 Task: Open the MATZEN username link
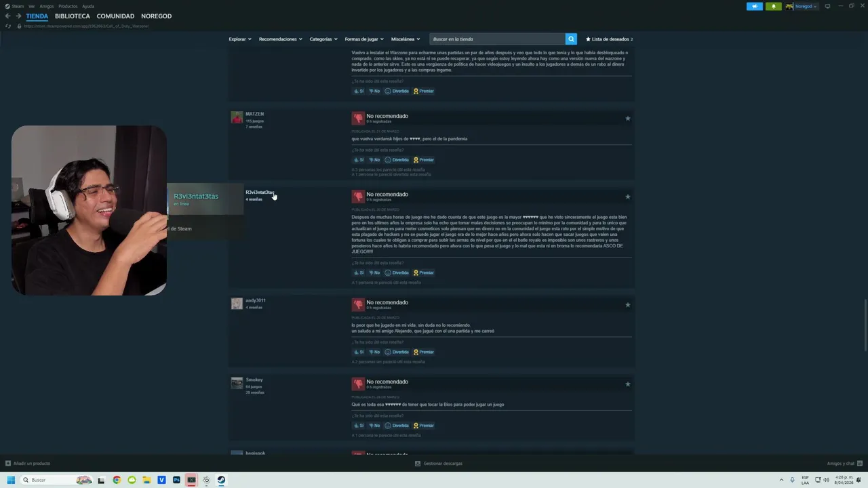pos(254,114)
